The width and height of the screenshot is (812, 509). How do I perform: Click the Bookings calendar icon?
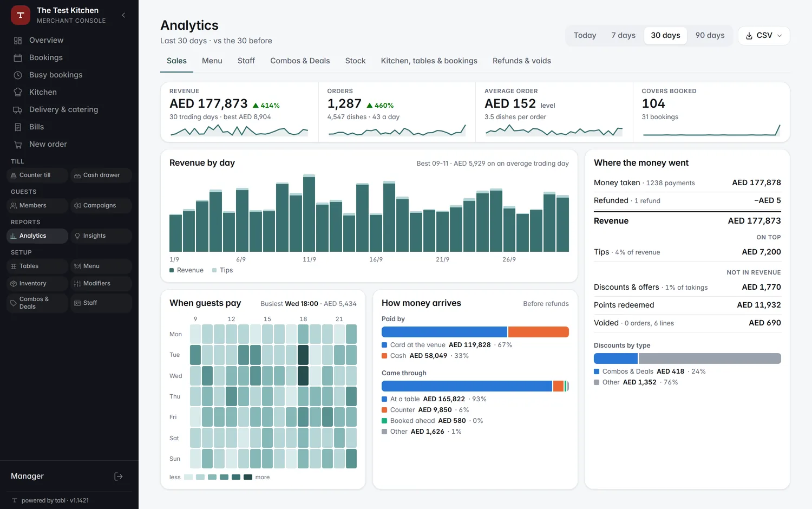pos(18,57)
